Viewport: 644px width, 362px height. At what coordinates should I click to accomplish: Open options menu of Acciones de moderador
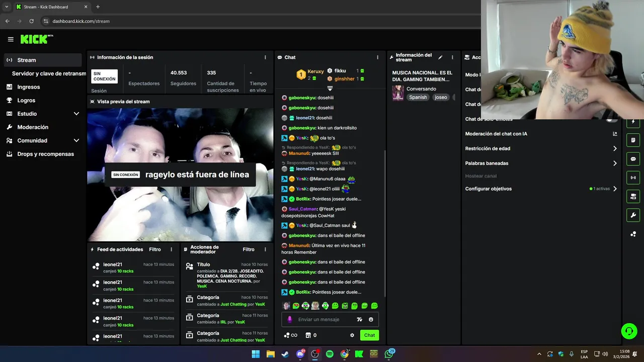click(x=265, y=249)
